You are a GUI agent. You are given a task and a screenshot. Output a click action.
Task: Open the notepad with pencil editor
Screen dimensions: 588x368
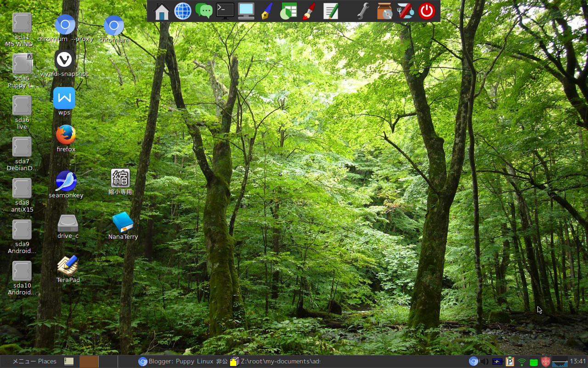[331, 11]
